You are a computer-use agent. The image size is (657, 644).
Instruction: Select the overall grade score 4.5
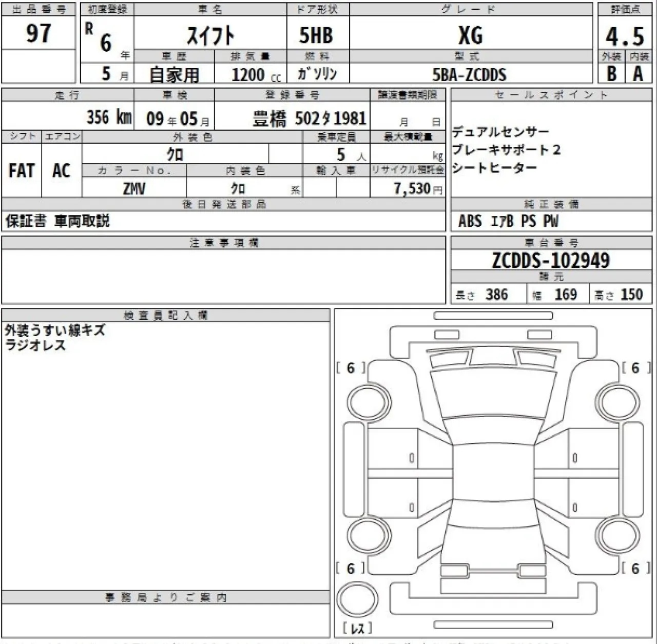625,36
